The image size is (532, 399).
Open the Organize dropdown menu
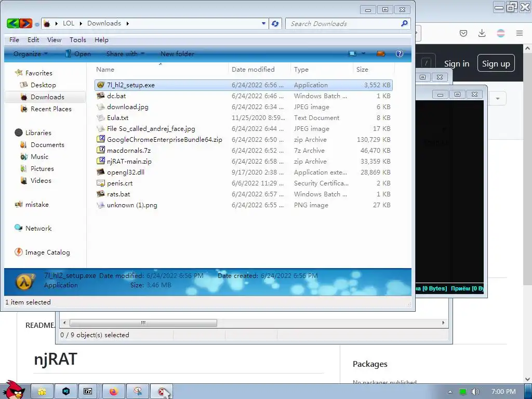pyautogui.click(x=30, y=54)
